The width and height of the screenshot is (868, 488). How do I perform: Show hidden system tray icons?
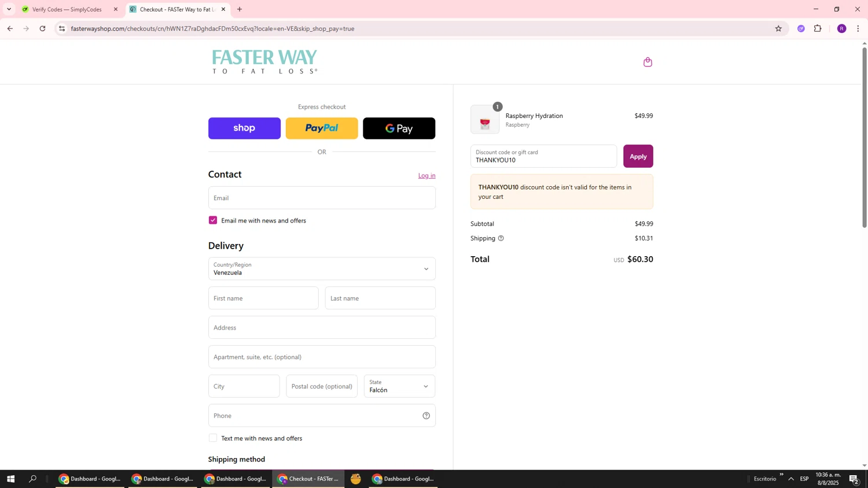(790, 479)
